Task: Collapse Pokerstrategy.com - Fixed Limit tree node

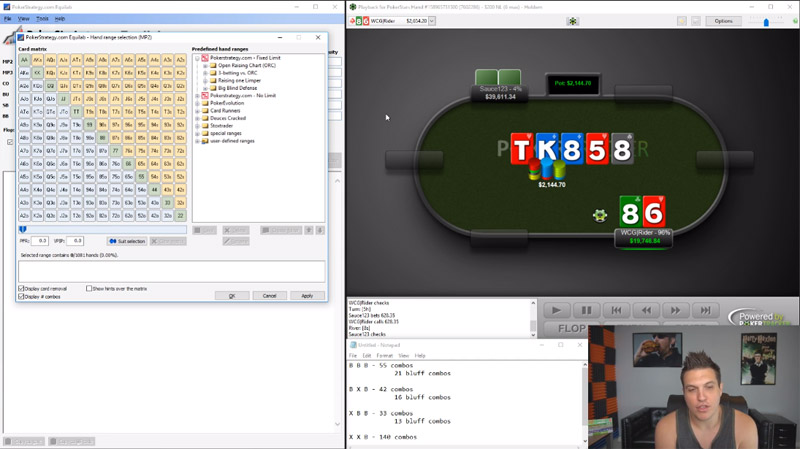Action: click(x=197, y=58)
